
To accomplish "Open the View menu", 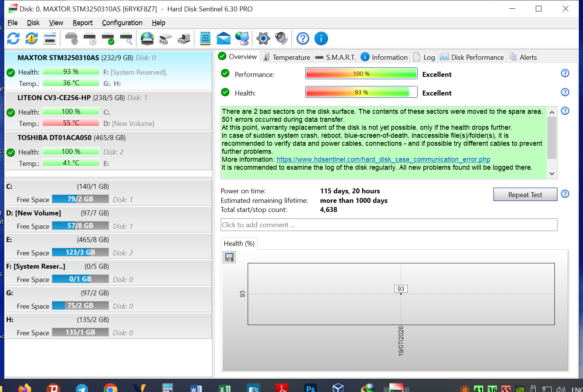I will tap(56, 23).
